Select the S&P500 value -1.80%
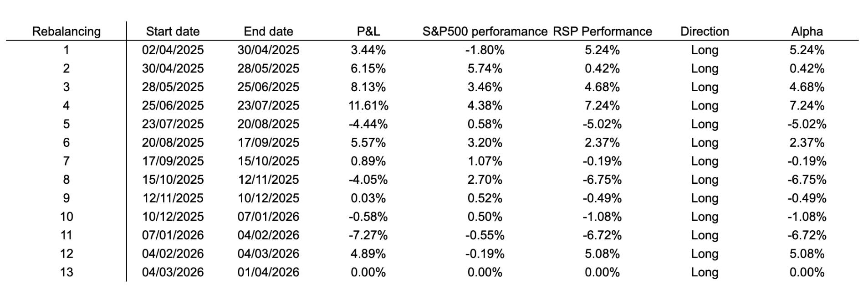868x290 pixels. tap(485, 50)
